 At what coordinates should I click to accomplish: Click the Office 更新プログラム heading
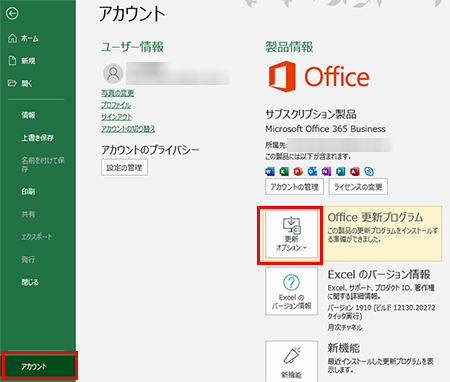(375, 217)
